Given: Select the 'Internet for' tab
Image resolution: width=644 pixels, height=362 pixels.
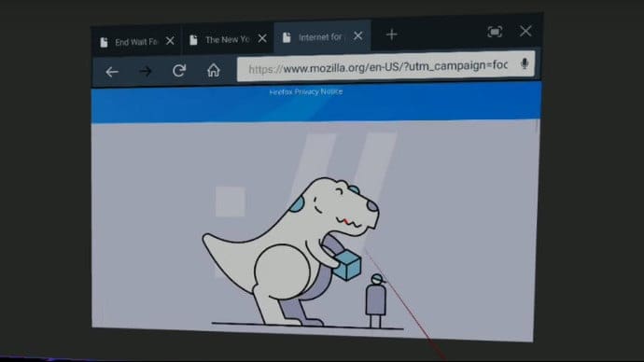Looking at the screenshot, I should pyautogui.click(x=322, y=37).
